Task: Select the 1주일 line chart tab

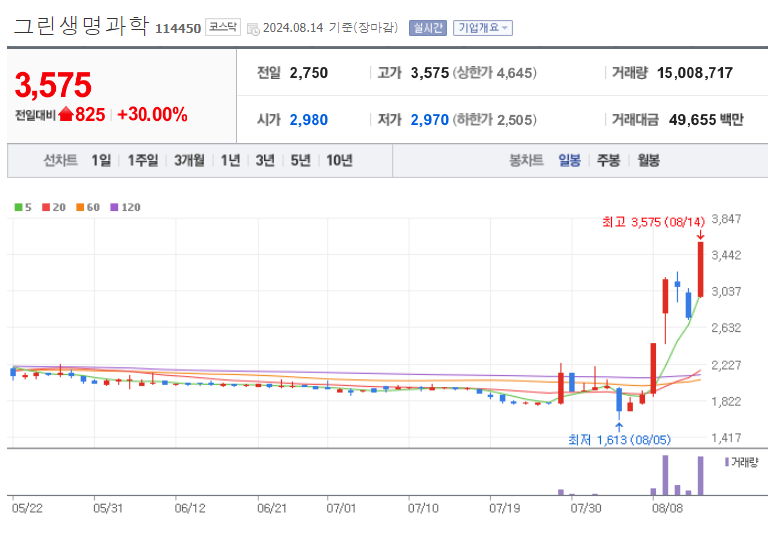Action: click(x=143, y=160)
